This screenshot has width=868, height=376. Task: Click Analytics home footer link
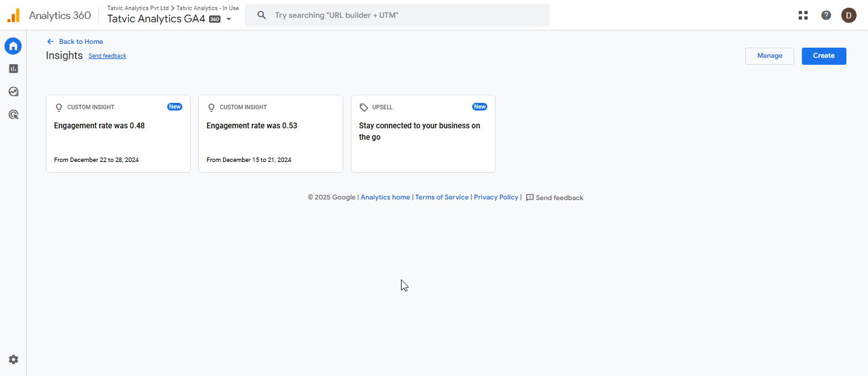click(385, 198)
